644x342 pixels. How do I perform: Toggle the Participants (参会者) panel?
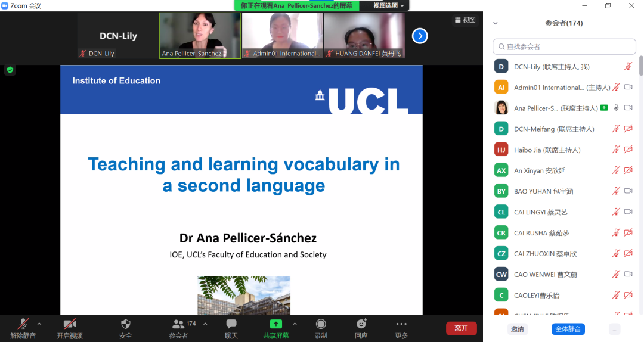tap(179, 325)
